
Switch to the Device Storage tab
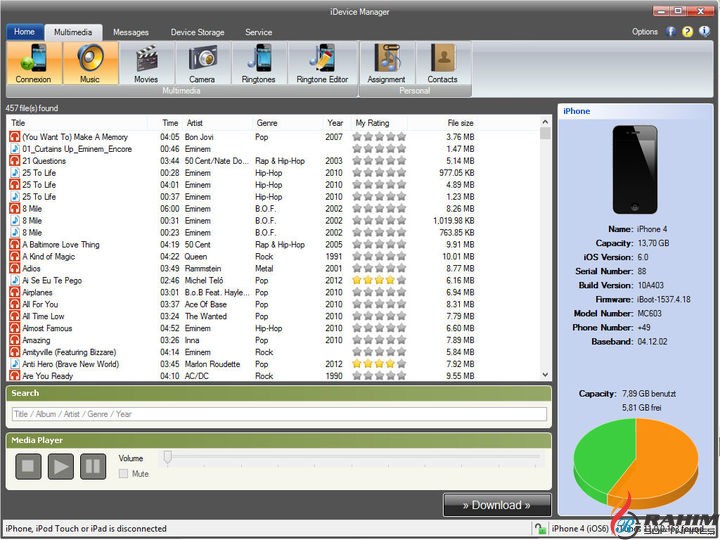[x=197, y=32]
